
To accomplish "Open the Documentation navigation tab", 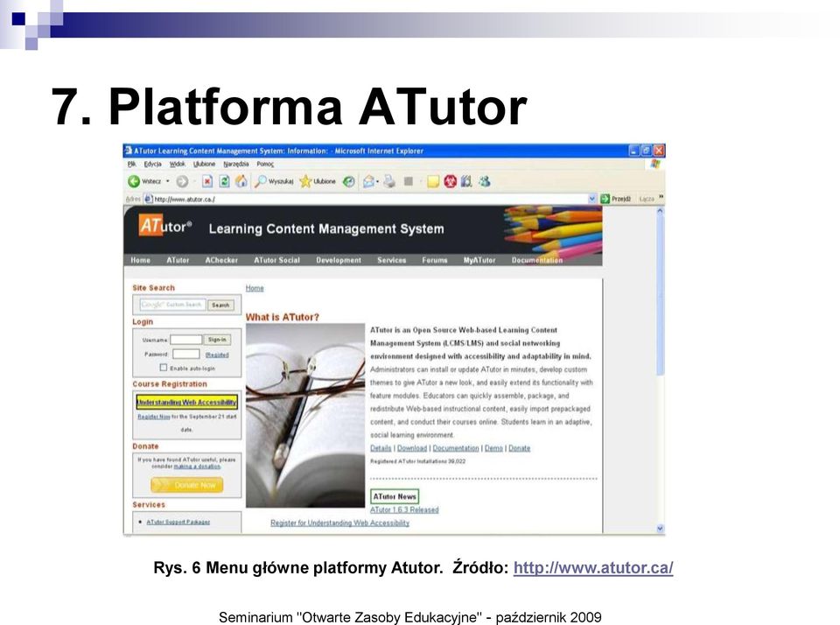I will tap(536, 260).
